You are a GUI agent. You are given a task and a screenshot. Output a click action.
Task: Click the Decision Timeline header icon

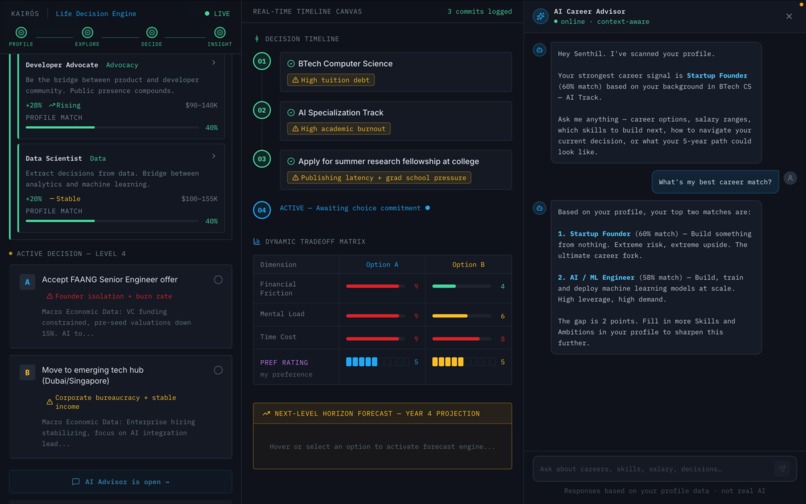coord(257,39)
